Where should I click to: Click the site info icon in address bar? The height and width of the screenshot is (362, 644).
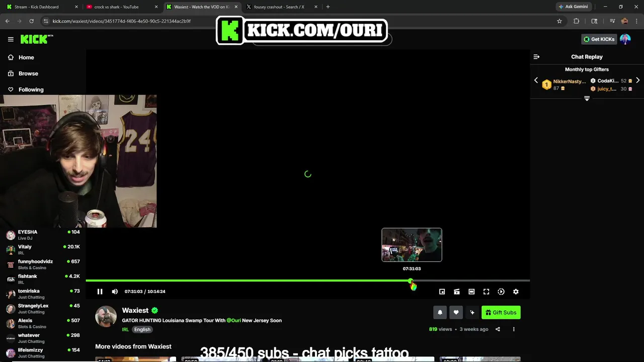(x=46, y=21)
